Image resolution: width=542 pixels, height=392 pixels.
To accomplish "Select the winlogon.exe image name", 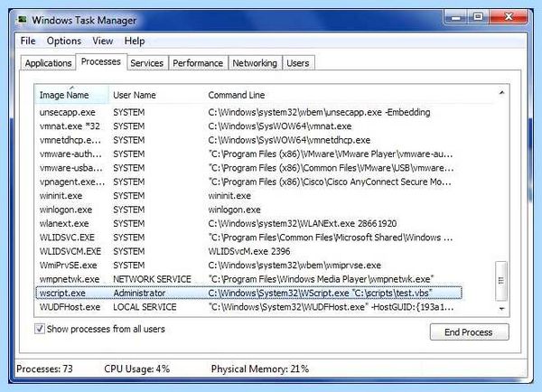I will (66, 210).
